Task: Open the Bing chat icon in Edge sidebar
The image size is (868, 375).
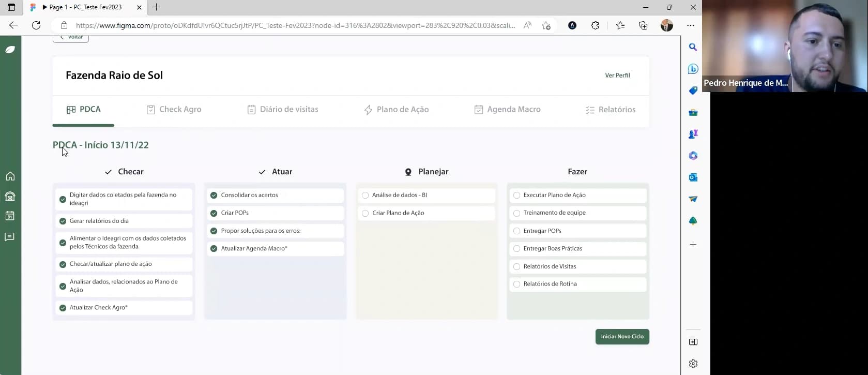Action: point(693,69)
